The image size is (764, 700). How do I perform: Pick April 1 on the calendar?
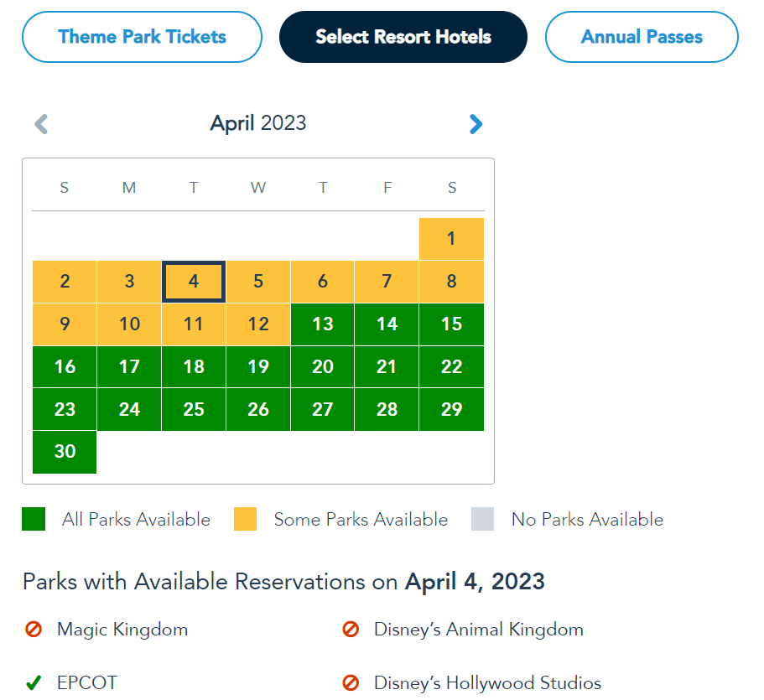click(x=451, y=239)
